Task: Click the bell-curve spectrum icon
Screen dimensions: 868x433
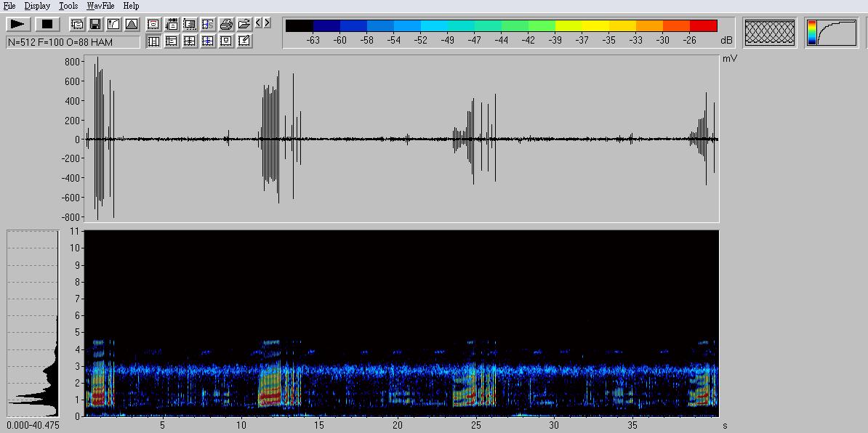Action: click(132, 24)
